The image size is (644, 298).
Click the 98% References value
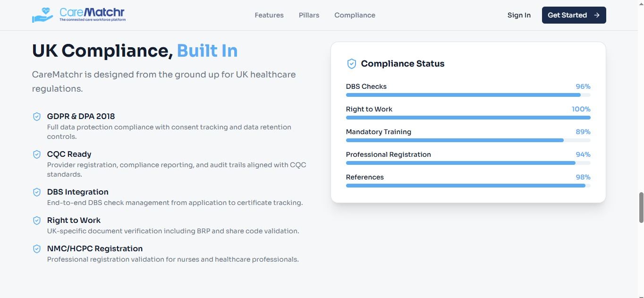(583, 177)
